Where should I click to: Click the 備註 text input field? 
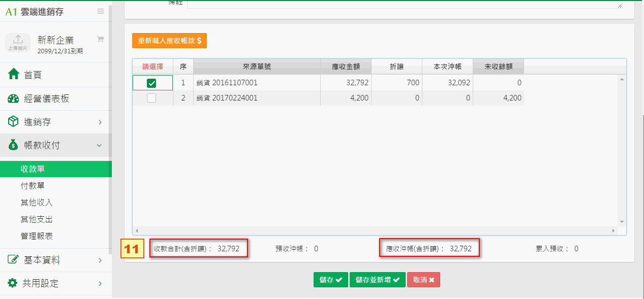405,4
